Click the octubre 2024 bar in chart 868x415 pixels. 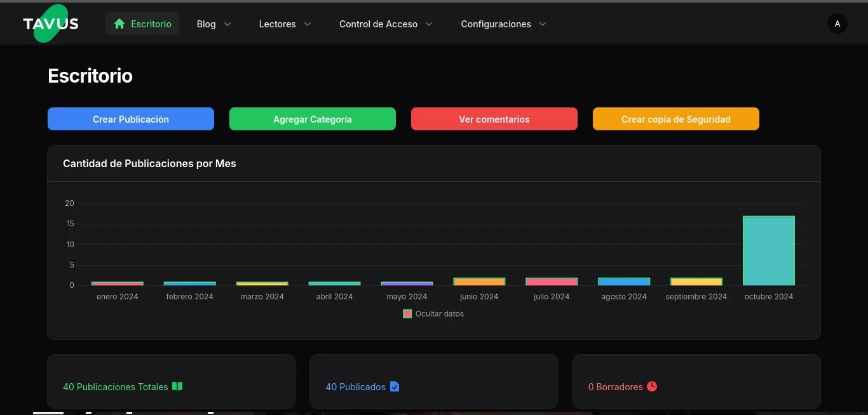tap(768, 251)
